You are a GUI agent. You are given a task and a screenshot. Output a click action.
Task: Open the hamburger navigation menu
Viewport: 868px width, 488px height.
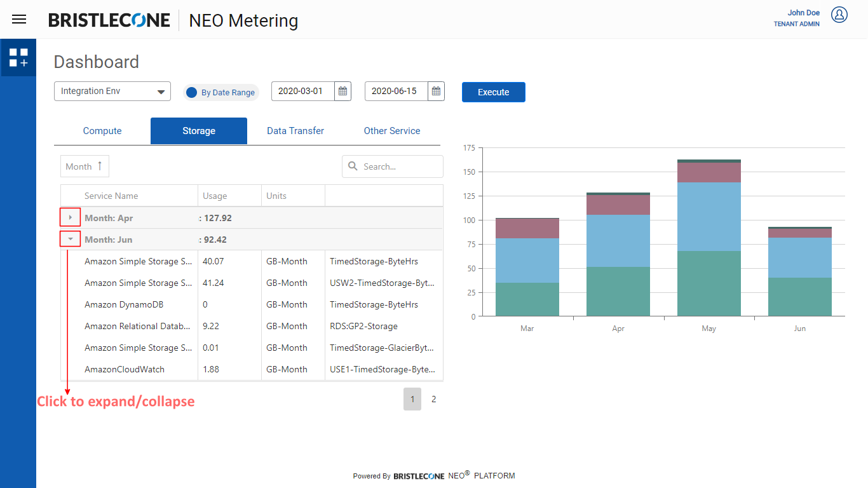click(x=19, y=19)
